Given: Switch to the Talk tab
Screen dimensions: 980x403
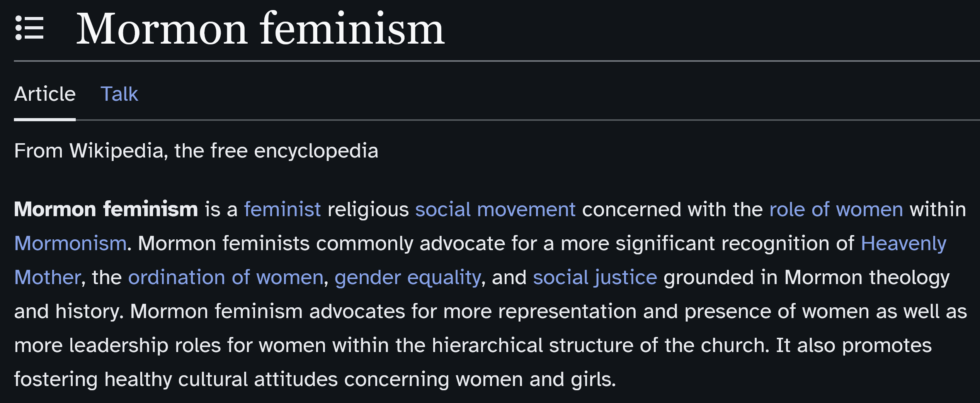Looking at the screenshot, I should coord(119,94).
